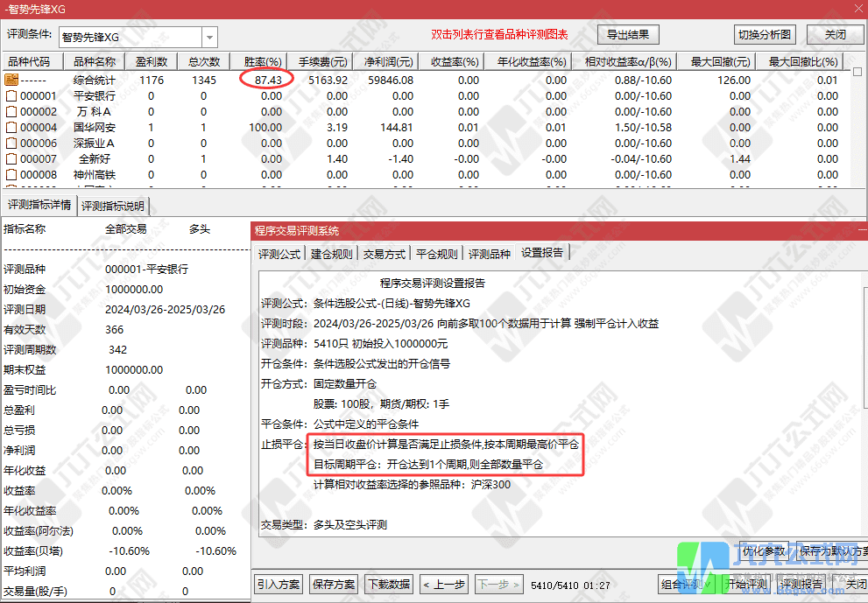Click the 导出结果 export button
868x603 pixels.
tap(628, 34)
